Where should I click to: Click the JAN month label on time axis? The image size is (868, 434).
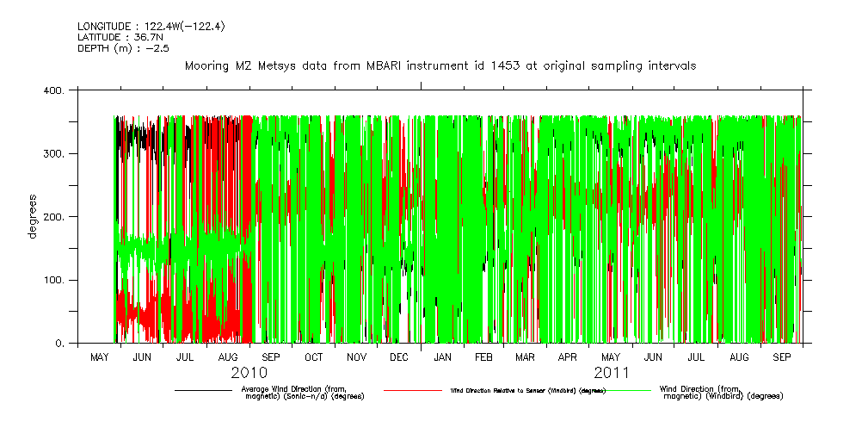[x=442, y=356]
